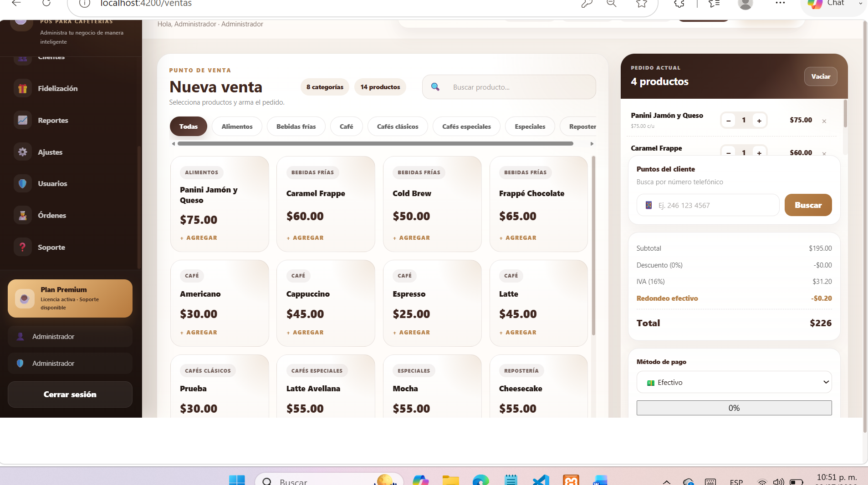Increase Panini Jamón y Queso quantity
The image size is (868, 485).
pyautogui.click(x=759, y=121)
